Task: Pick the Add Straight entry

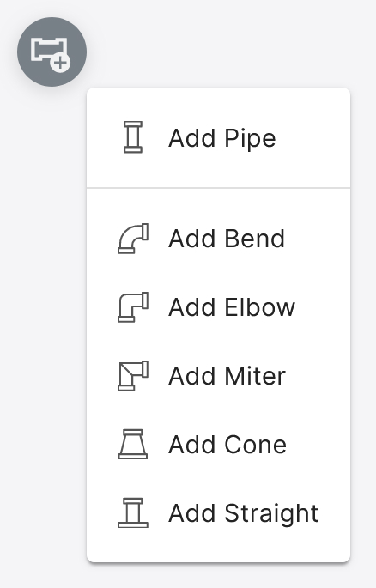Action: coord(219,513)
